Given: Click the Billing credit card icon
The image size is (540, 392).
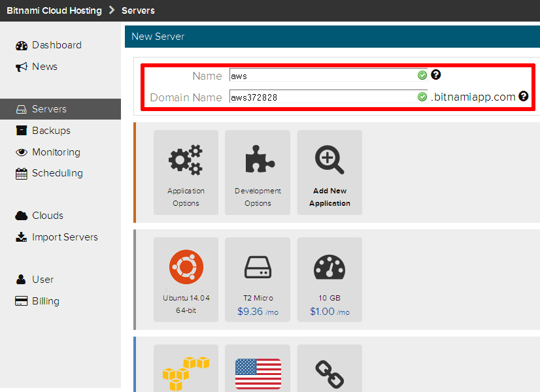Looking at the screenshot, I should coord(22,301).
